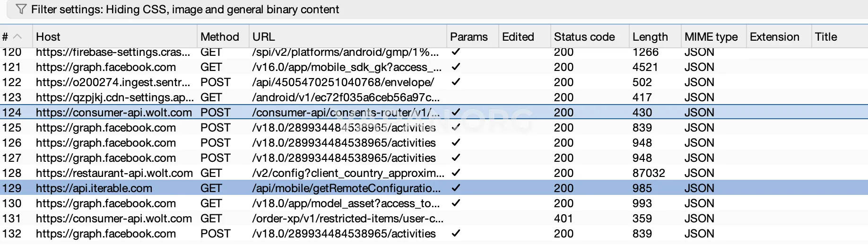Image resolution: width=868 pixels, height=246 pixels.
Task: Sort by Method column header
Action: [x=223, y=37]
